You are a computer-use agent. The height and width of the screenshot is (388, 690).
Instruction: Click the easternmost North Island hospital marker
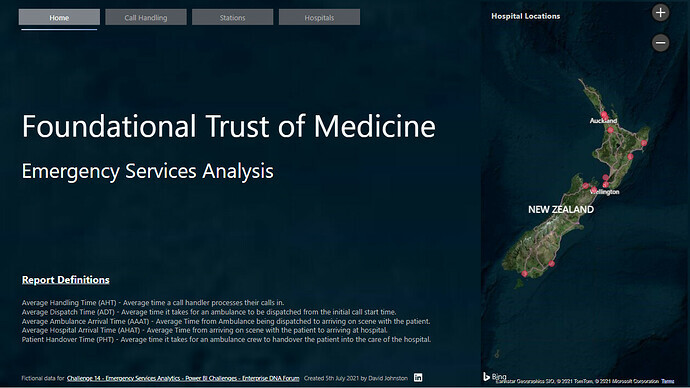(x=644, y=143)
